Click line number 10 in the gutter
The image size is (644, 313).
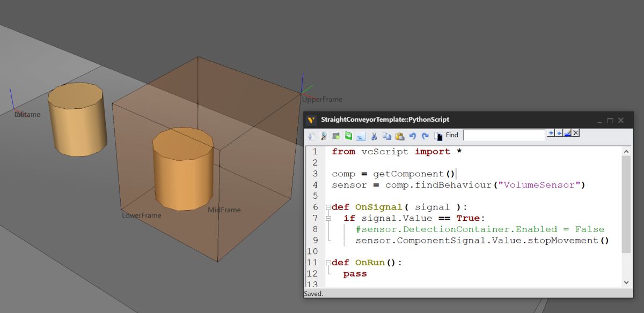coord(312,251)
